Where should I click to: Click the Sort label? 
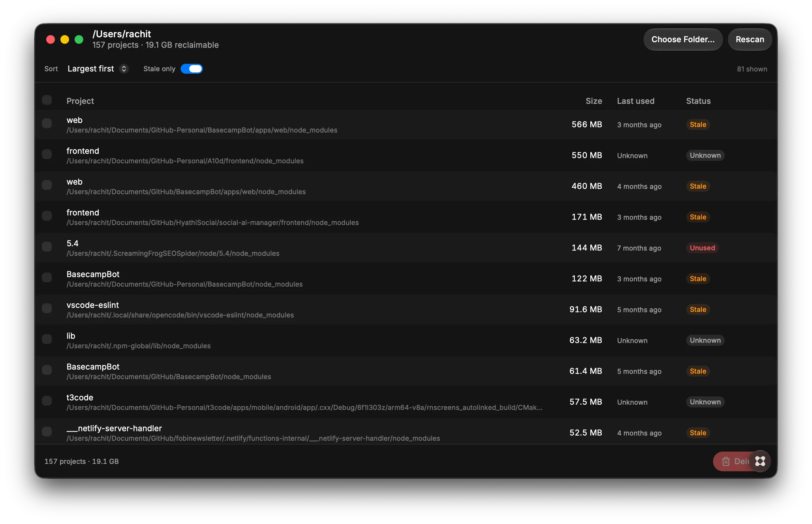(51, 69)
